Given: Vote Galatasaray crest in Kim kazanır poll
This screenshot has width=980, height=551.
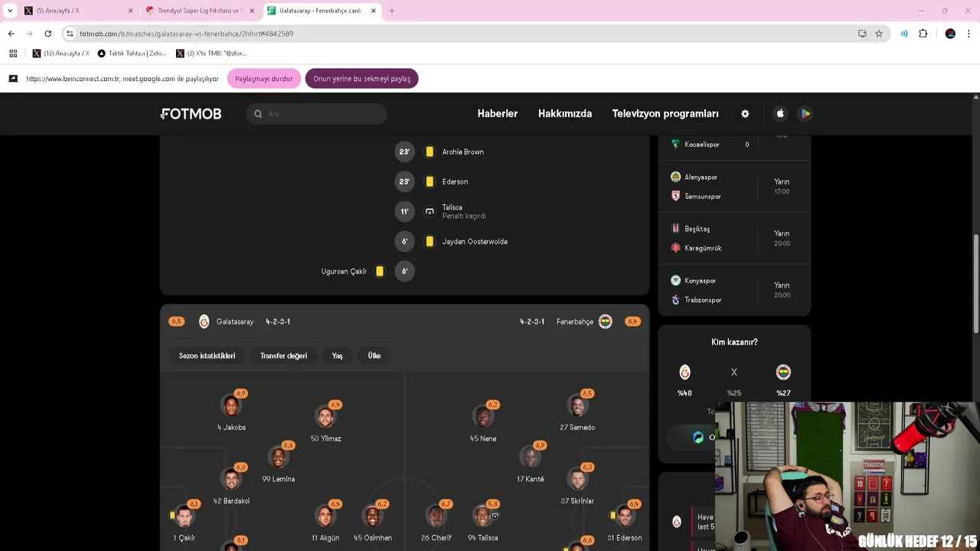Looking at the screenshot, I should pos(684,372).
